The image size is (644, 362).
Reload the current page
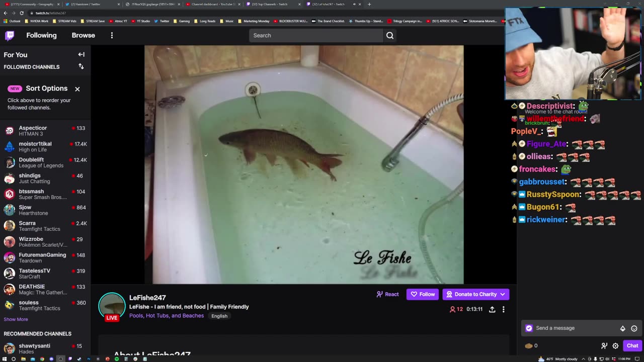coord(22,13)
